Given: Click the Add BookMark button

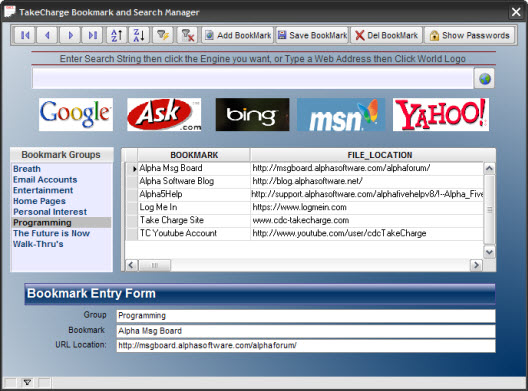Looking at the screenshot, I should tap(238, 35).
